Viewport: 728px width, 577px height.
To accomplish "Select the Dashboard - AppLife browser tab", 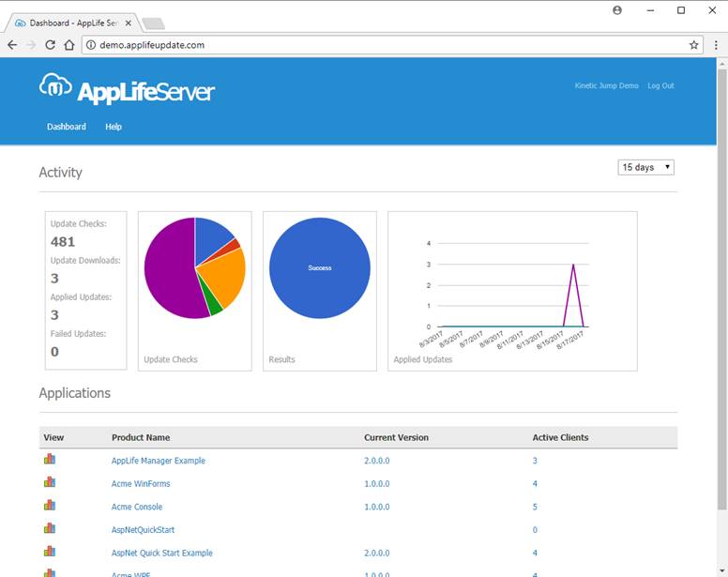I will (72, 23).
